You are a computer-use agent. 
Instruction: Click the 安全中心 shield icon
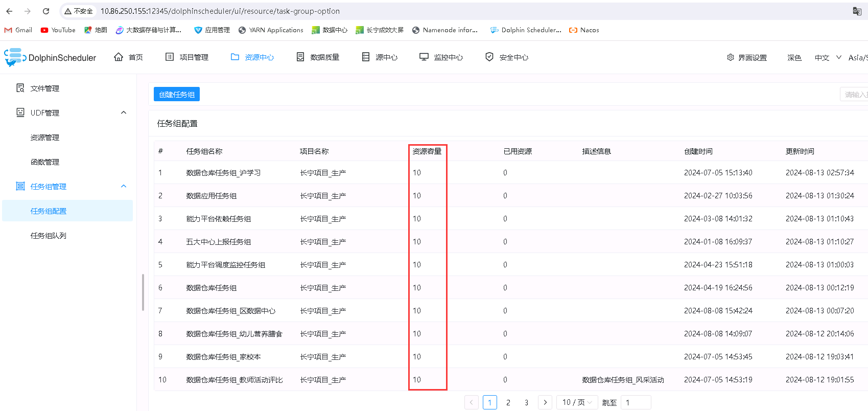pos(489,57)
